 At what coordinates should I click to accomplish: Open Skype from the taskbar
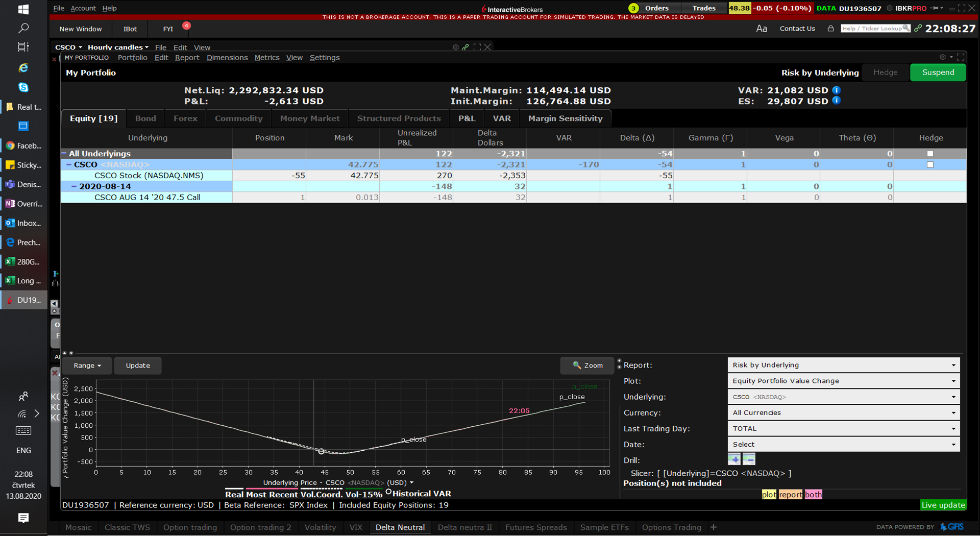click(x=23, y=87)
